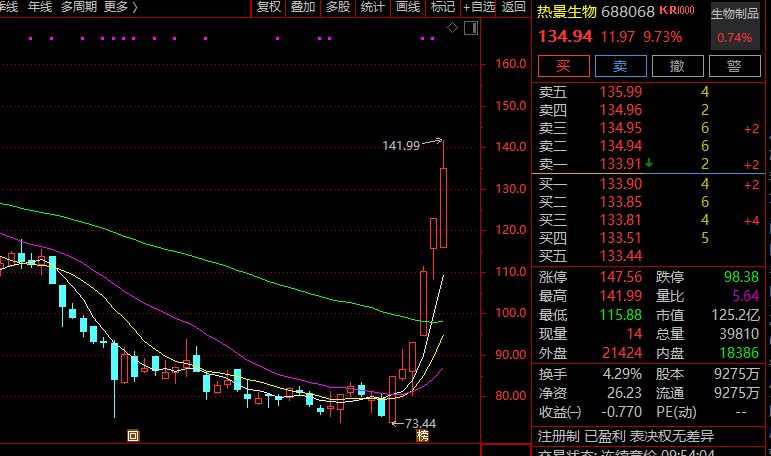771x456 pixels.
Task: Select the 买五 price 133.44
Action: pyautogui.click(x=621, y=256)
